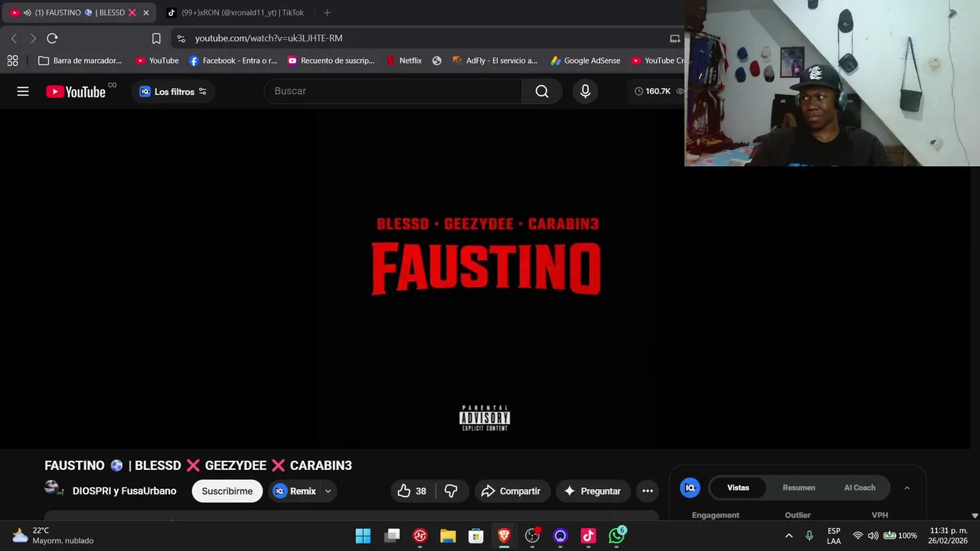
Task: Like the video (38 likes)
Action: [413, 491]
